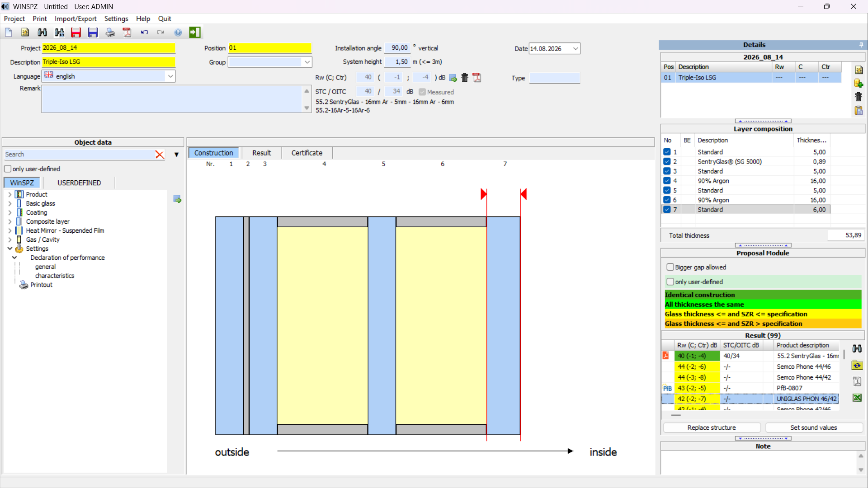The height and width of the screenshot is (488, 868).
Task: Open the Import/Export menu
Action: click(x=75, y=19)
